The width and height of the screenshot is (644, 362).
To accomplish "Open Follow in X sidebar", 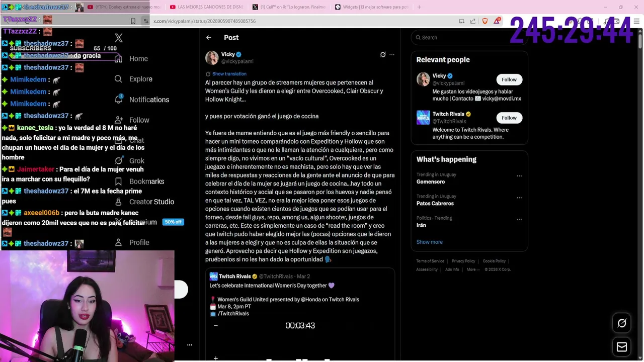I will coord(132,120).
